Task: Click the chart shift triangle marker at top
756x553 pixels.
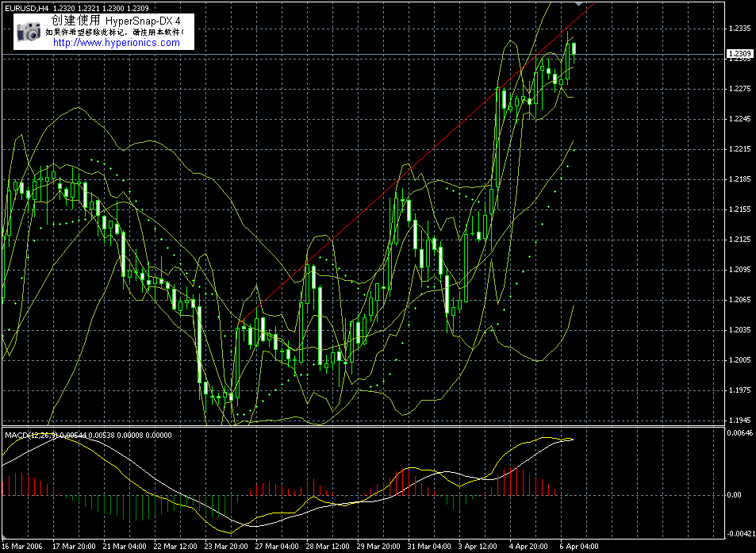Action: coord(578,4)
